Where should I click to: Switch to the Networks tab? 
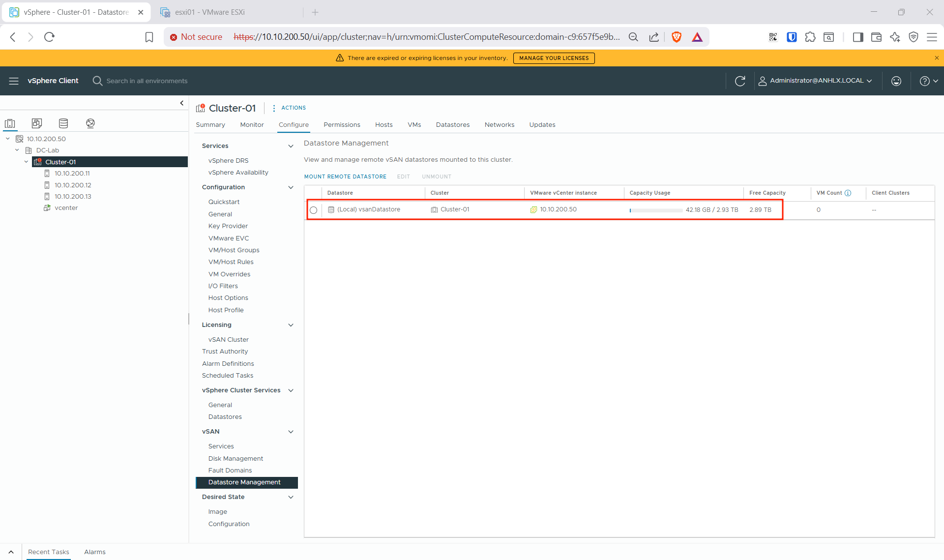coord(499,125)
